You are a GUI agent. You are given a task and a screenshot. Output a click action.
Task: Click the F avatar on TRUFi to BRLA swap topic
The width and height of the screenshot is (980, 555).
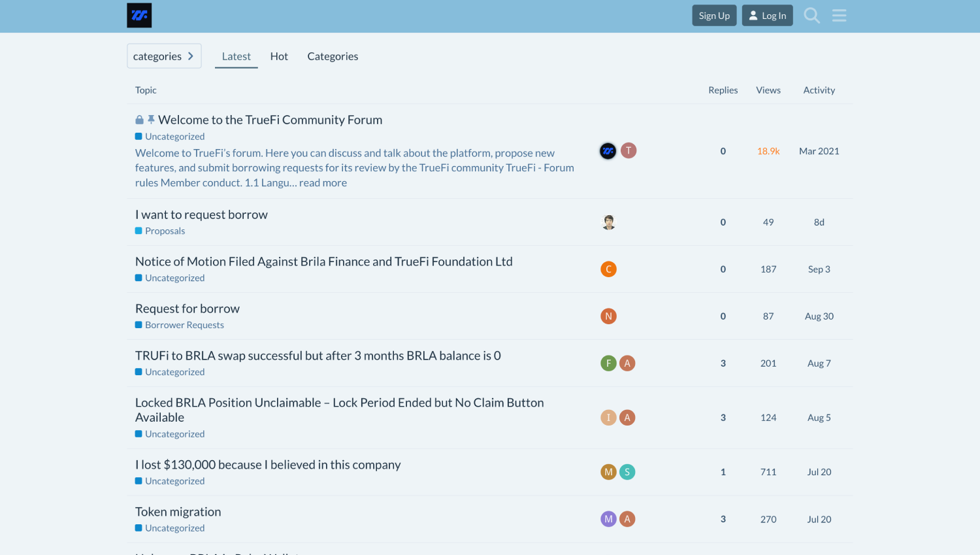pyautogui.click(x=608, y=363)
